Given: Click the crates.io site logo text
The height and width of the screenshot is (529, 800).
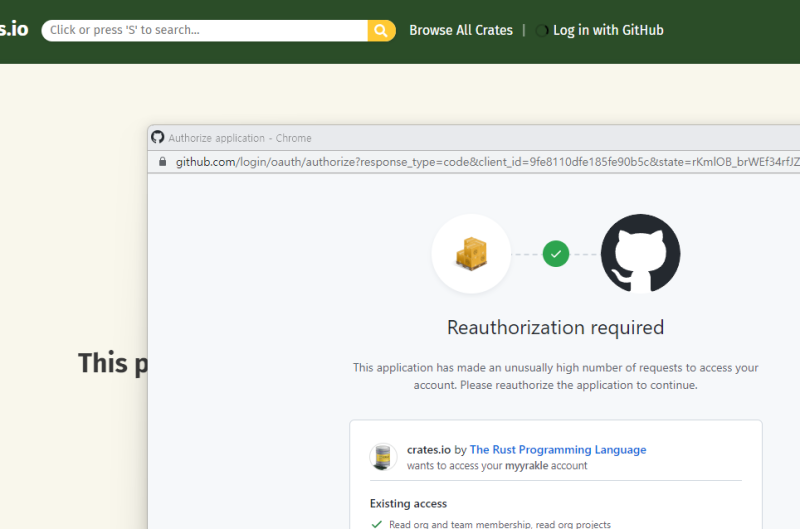Looking at the screenshot, I should click(x=13, y=29).
